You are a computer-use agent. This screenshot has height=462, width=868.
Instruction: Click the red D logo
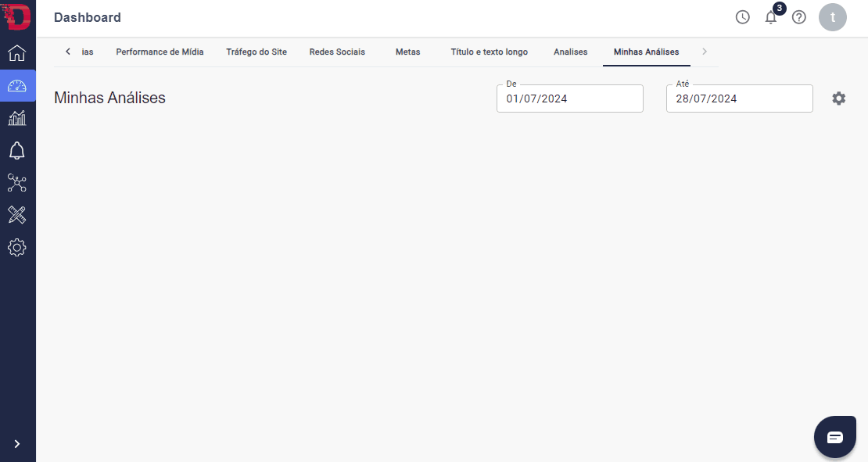point(18,16)
